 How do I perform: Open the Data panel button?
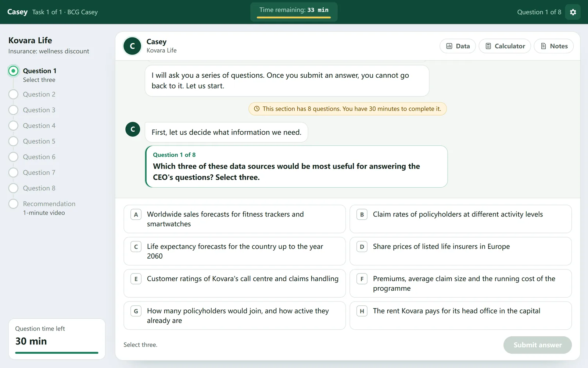click(458, 46)
